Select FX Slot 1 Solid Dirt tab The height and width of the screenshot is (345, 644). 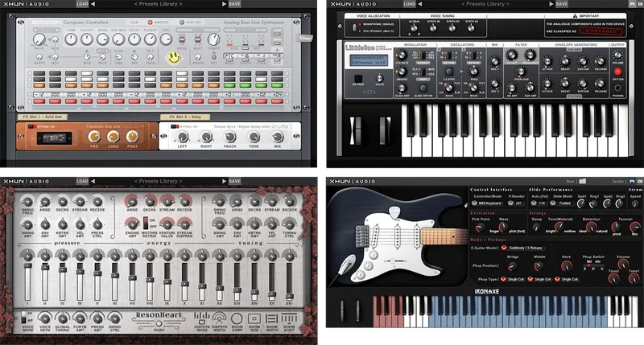pyautogui.click(x=43, y=117)
